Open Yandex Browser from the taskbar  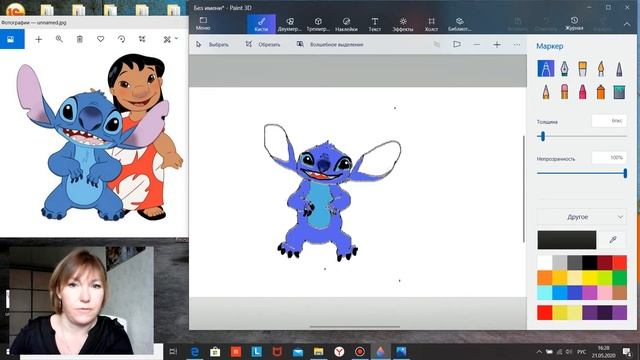(x=339, y=351)
